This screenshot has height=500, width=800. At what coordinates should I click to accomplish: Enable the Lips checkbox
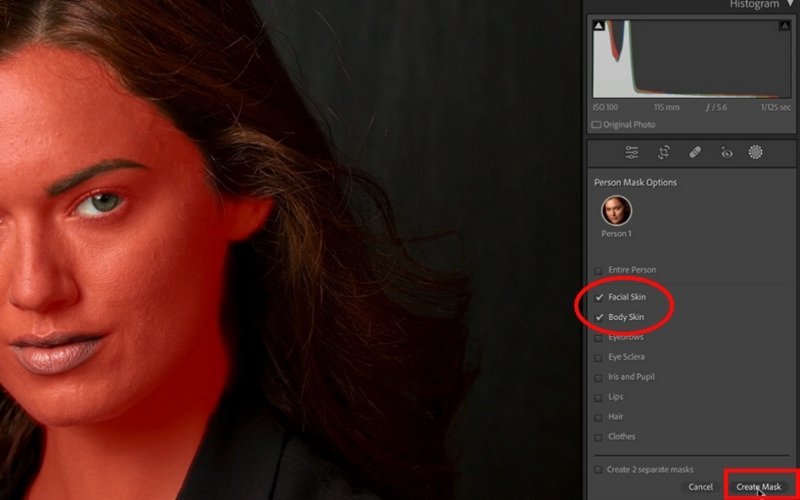click(x=598, y=398)
